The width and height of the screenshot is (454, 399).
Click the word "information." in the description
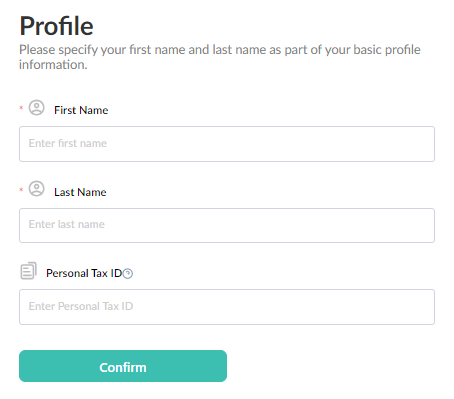pos(53,65)
